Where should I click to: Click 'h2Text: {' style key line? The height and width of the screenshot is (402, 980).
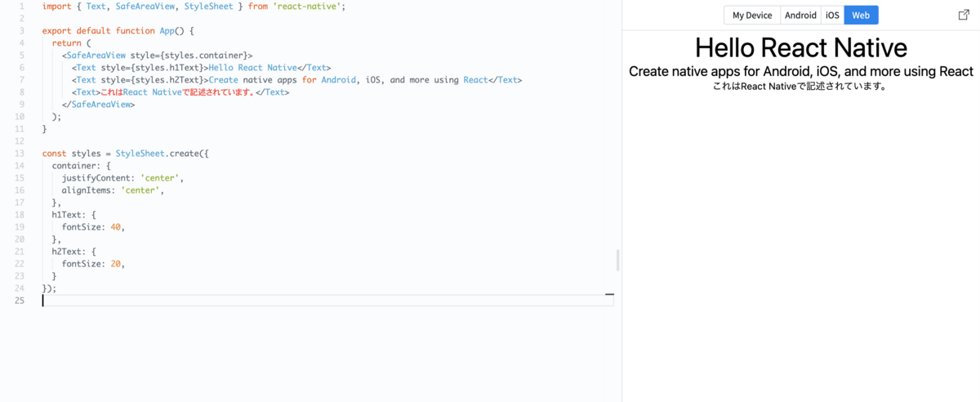pos(74,252)
